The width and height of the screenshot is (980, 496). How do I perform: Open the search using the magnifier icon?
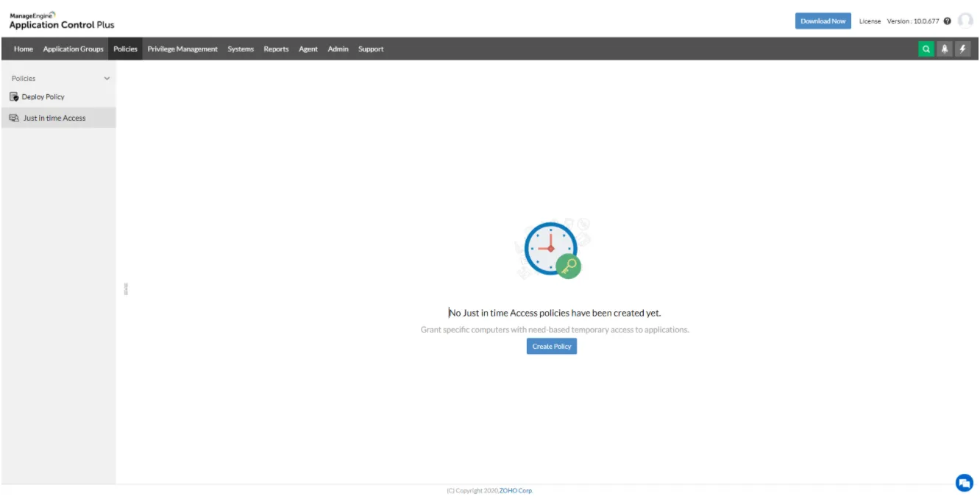(x=926, y=49)
